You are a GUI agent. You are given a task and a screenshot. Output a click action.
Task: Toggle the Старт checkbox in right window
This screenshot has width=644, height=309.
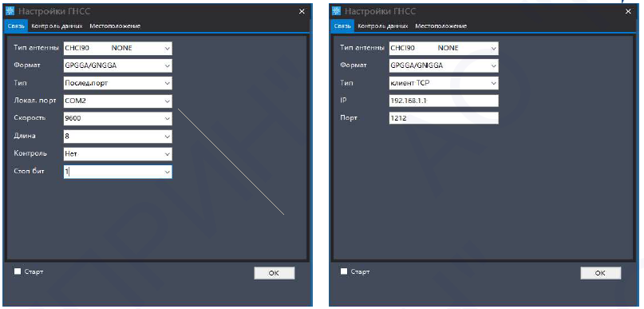click(x=344, y=271)
